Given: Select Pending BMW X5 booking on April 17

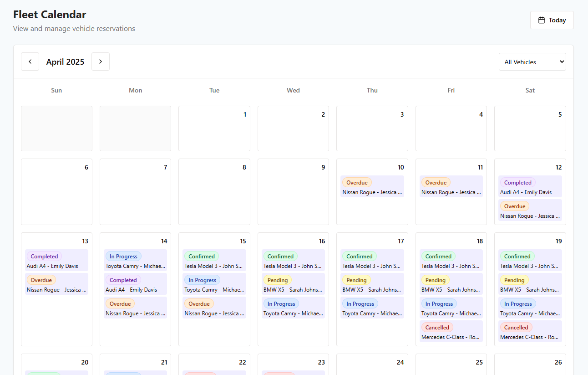Looking at the screenshot, I should point(372,285).
